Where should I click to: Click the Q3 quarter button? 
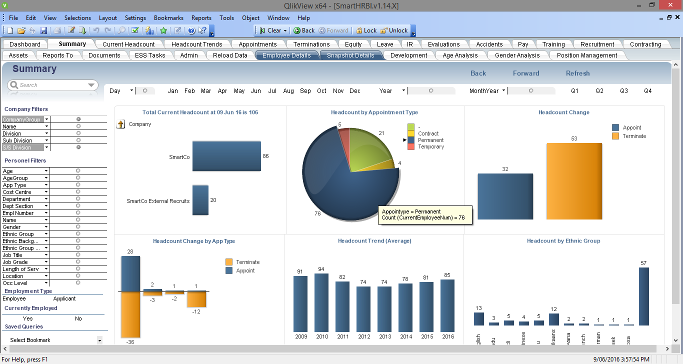[624, 91]
